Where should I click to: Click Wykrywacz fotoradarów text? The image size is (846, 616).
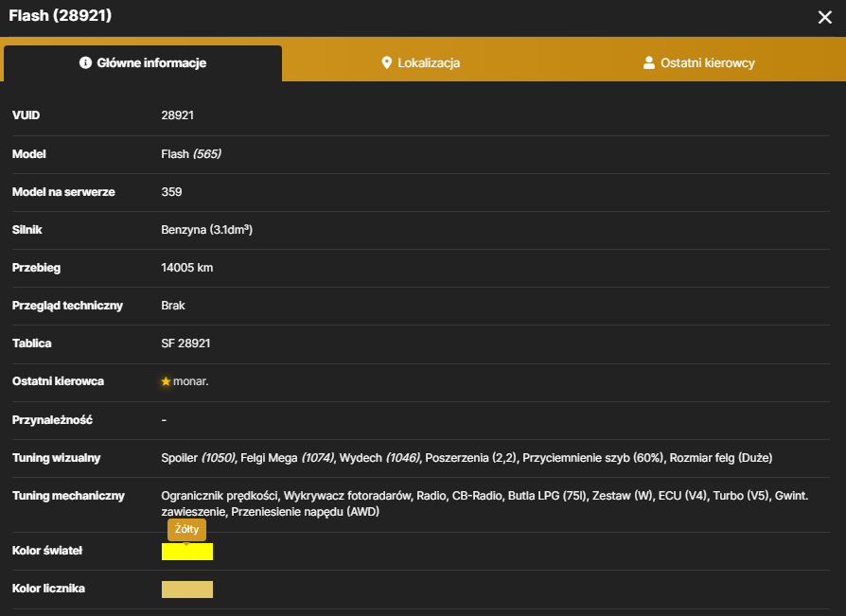click(x=347, y=496)
